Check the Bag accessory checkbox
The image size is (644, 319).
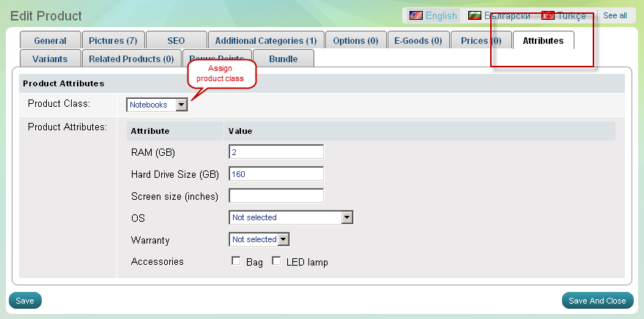pos(236,261)
